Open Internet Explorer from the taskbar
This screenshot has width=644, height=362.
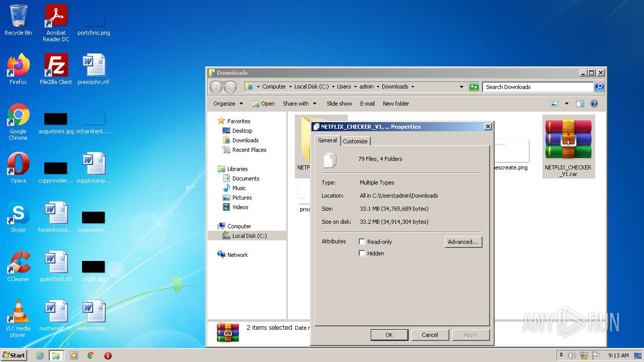40,355
